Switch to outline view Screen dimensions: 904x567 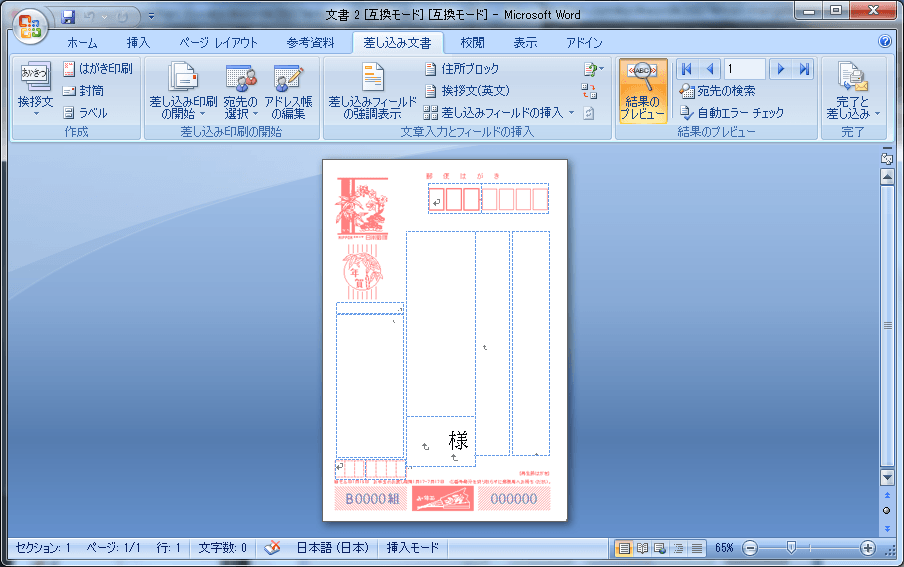click(679, 548)
